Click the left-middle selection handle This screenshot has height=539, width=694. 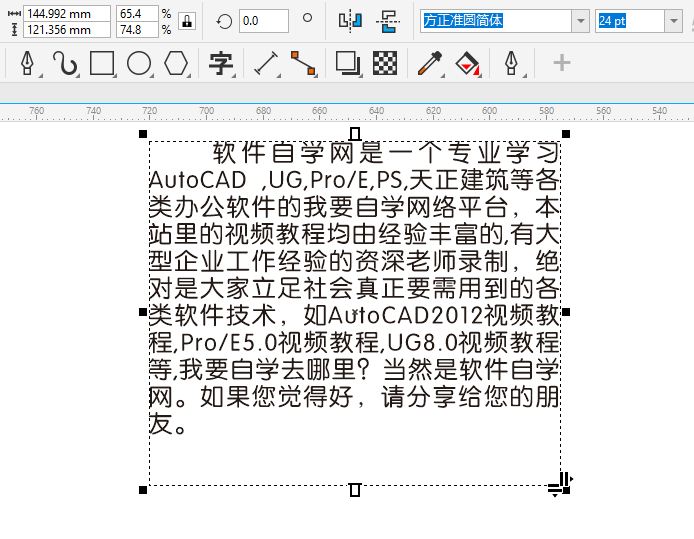point(143,312)
